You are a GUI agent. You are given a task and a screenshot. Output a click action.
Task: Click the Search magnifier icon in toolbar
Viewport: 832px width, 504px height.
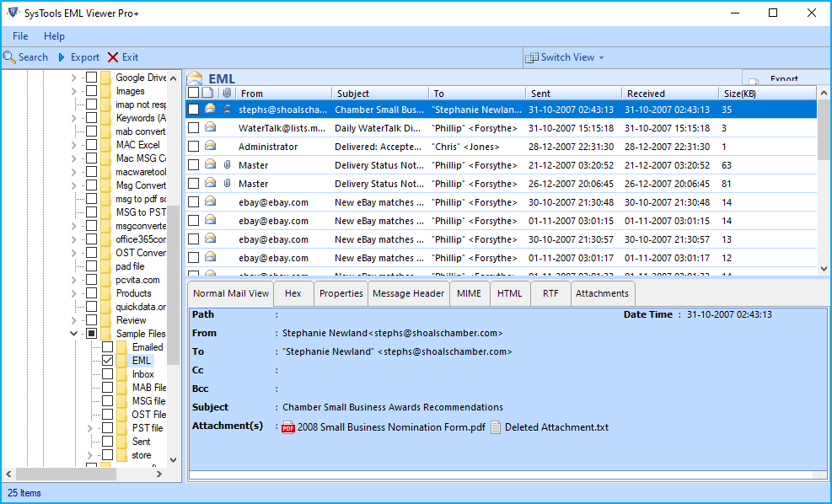9,56
